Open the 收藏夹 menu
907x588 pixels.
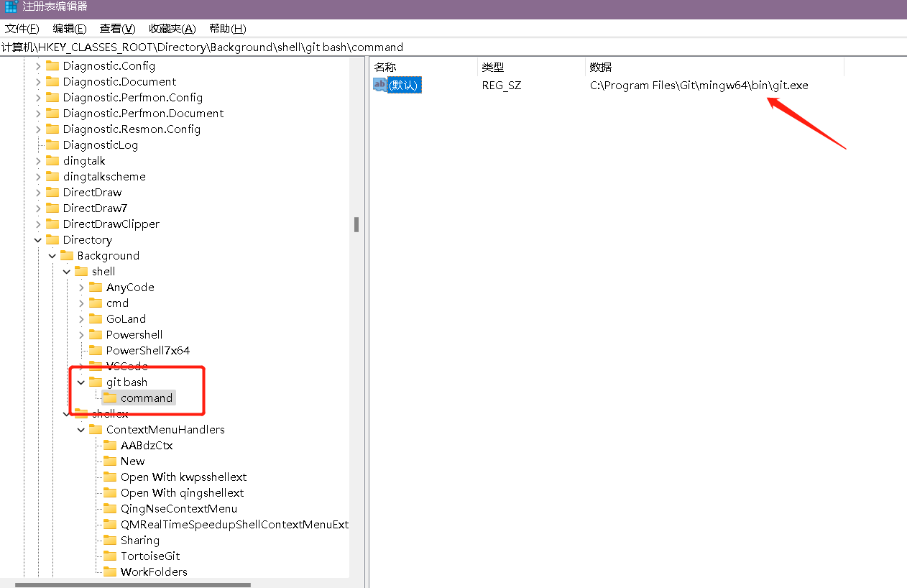[171, 28]
